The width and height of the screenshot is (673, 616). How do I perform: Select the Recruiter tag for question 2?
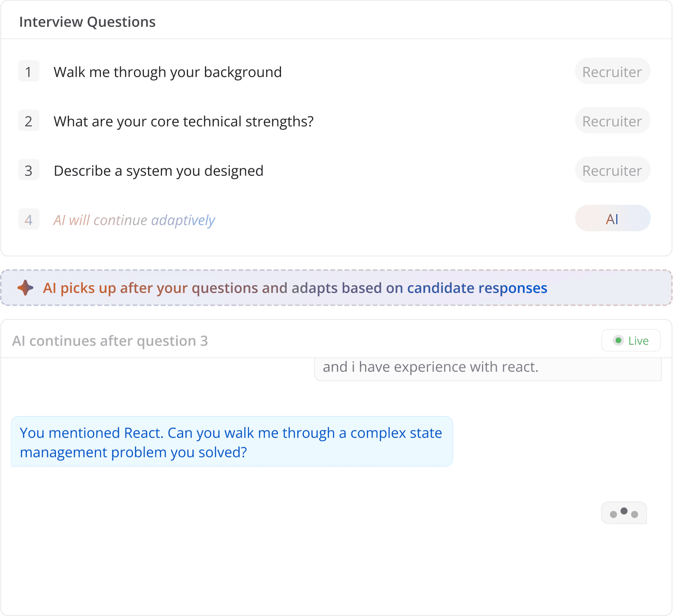tap(613, 121)
